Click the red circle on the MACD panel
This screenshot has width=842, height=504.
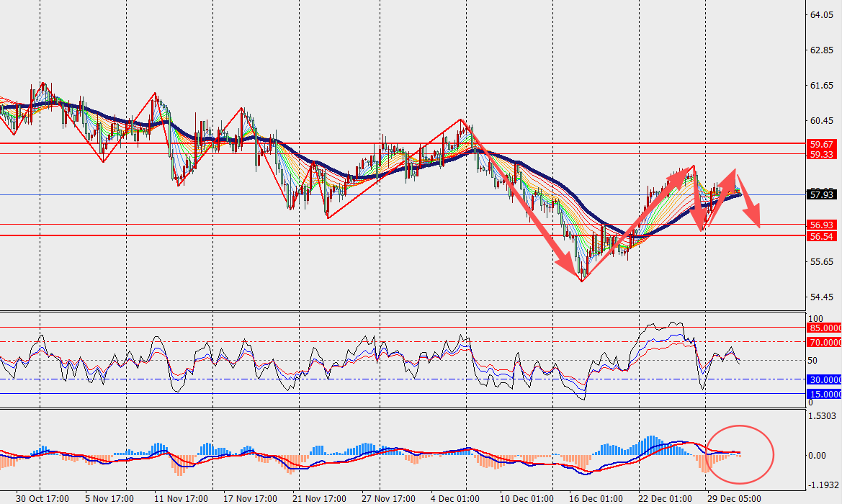(740, 454)
